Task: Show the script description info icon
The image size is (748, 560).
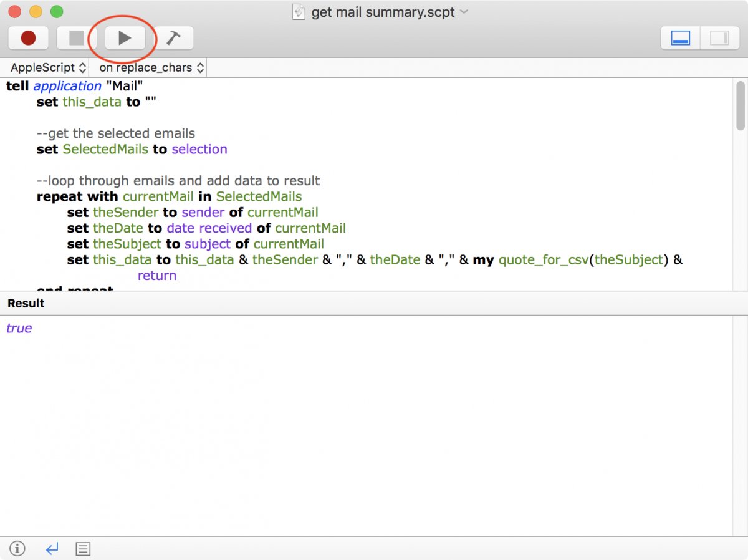Action: click(17, 549)
